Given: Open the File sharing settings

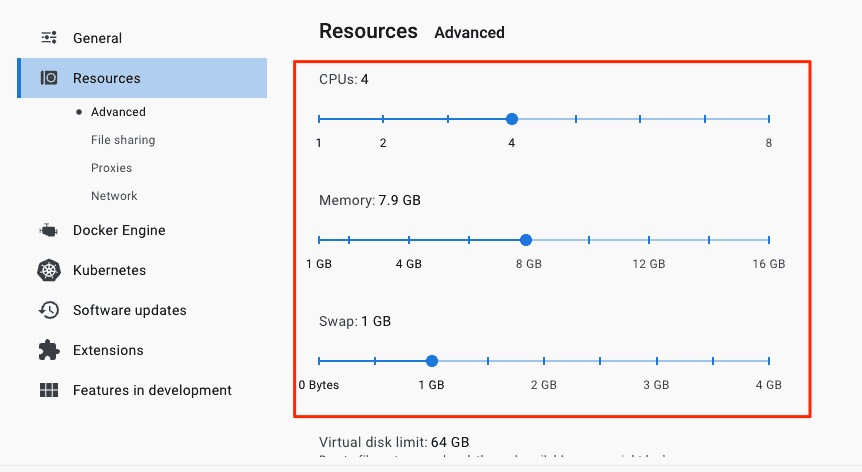Looking at the screenshot, I should [x=123, y=140].
